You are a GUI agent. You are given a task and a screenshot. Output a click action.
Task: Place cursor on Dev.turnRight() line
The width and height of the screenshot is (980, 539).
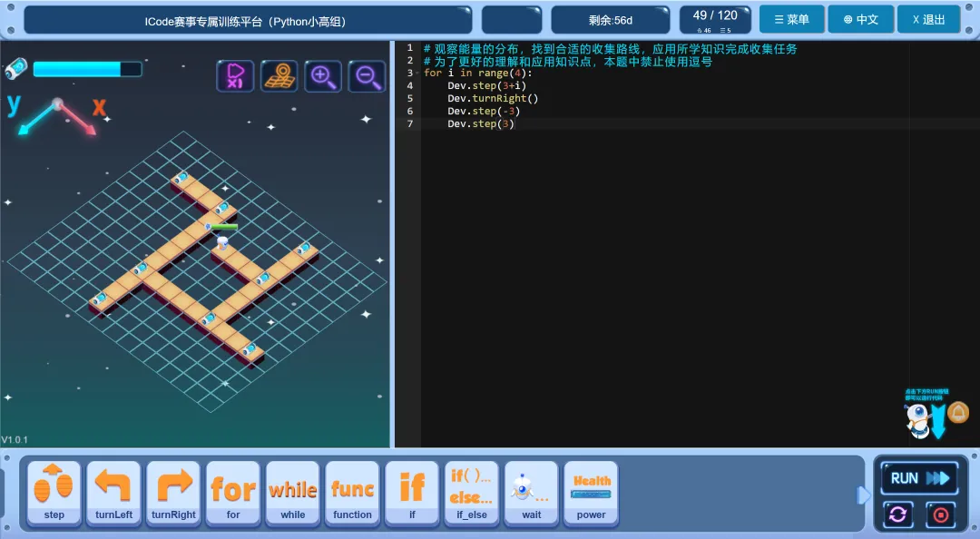pyautogui.click(x=493, y=98)
